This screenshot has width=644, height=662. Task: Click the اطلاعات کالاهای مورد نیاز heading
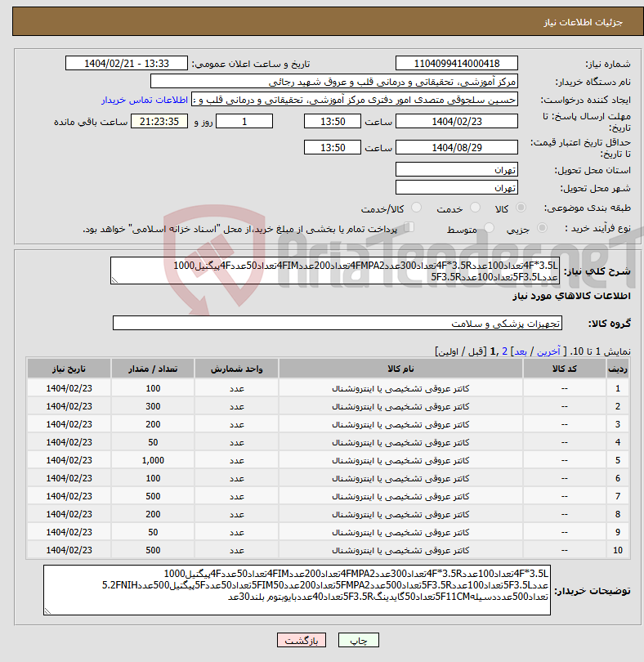point(571,296)
